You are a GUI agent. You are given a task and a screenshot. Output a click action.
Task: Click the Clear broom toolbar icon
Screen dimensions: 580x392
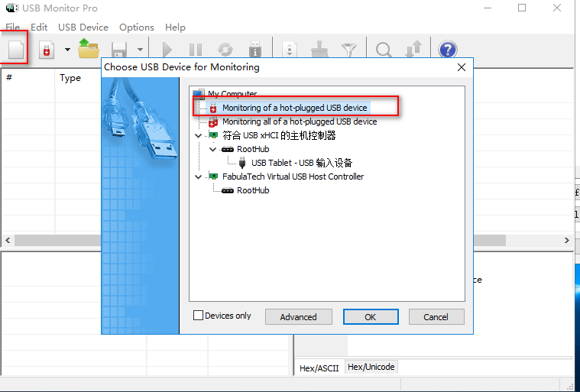tap(319, 49)
